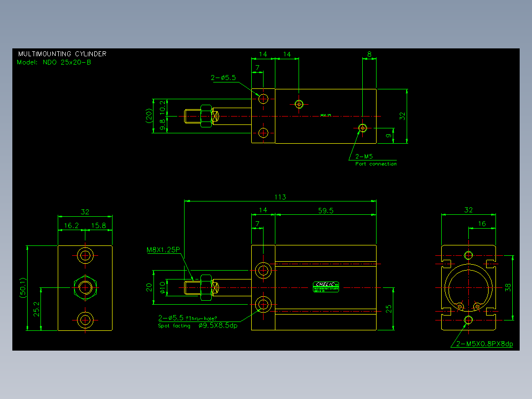
Task: Select the 25.2 dimension value
Action: (37, 309)
